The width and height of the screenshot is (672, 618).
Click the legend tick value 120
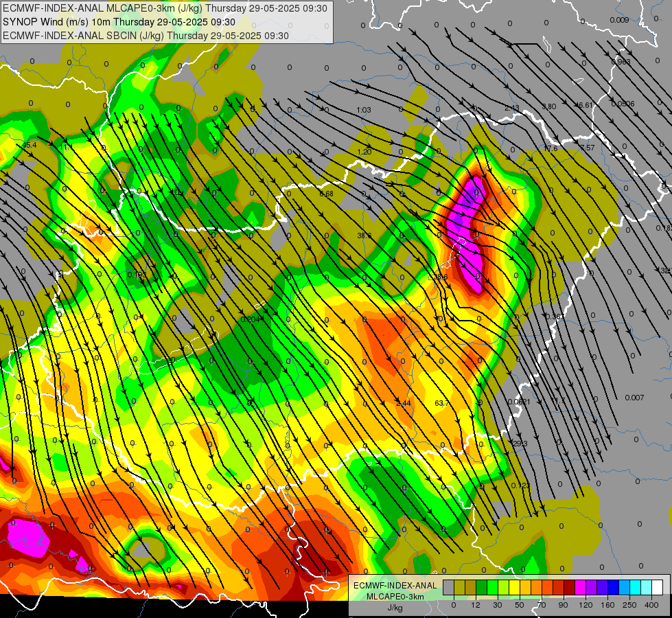586,605
